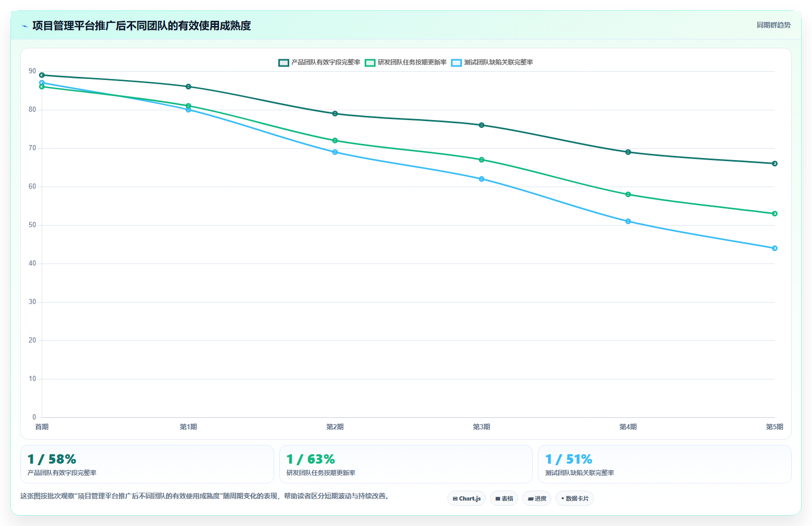The width and height of the screenshot is (812, 526).
Task: Click the 第1期 x-axis label
Action: click(188, 427)
